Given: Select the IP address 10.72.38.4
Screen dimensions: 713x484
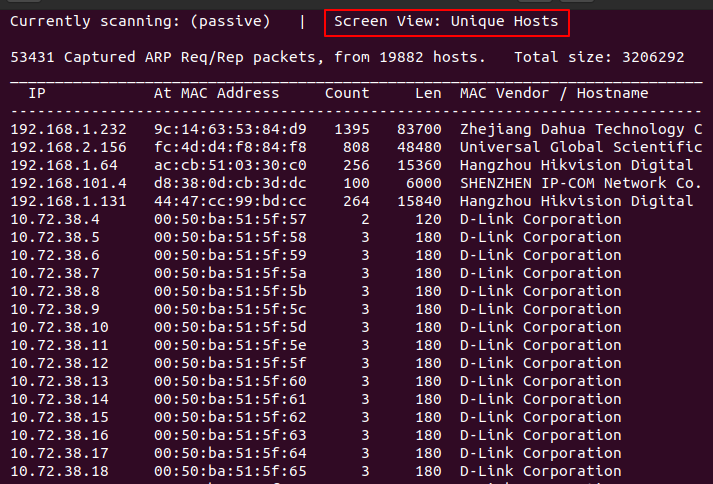Looking at the screenshot, I should [x=55, y=219].
